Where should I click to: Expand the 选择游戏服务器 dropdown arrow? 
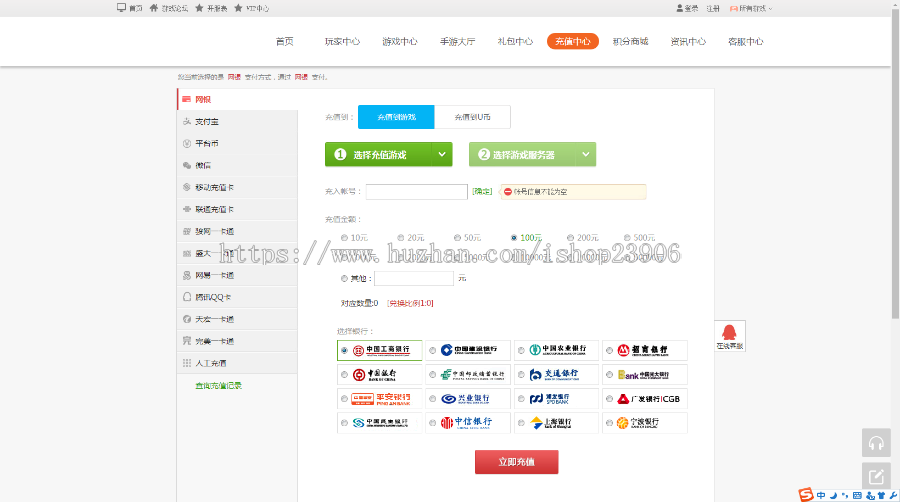pyautogui.click(x=585, y=154)
